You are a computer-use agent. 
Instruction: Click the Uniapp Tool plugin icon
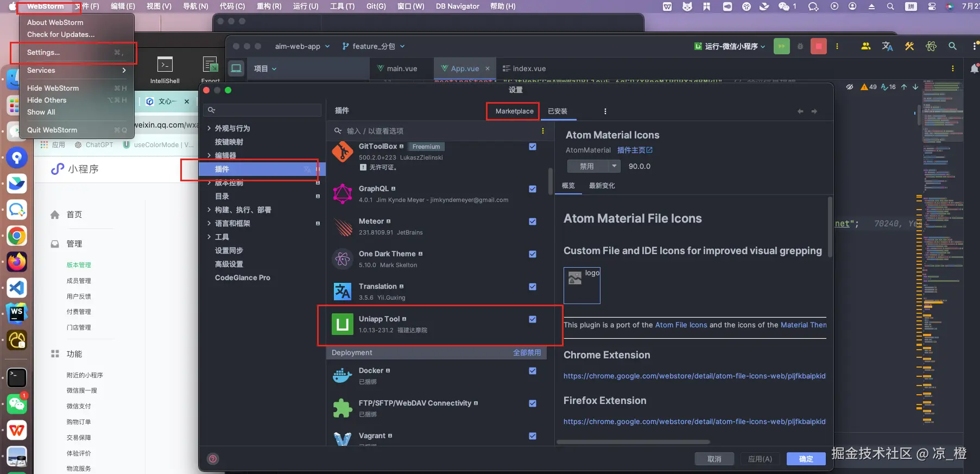point(343,324)
